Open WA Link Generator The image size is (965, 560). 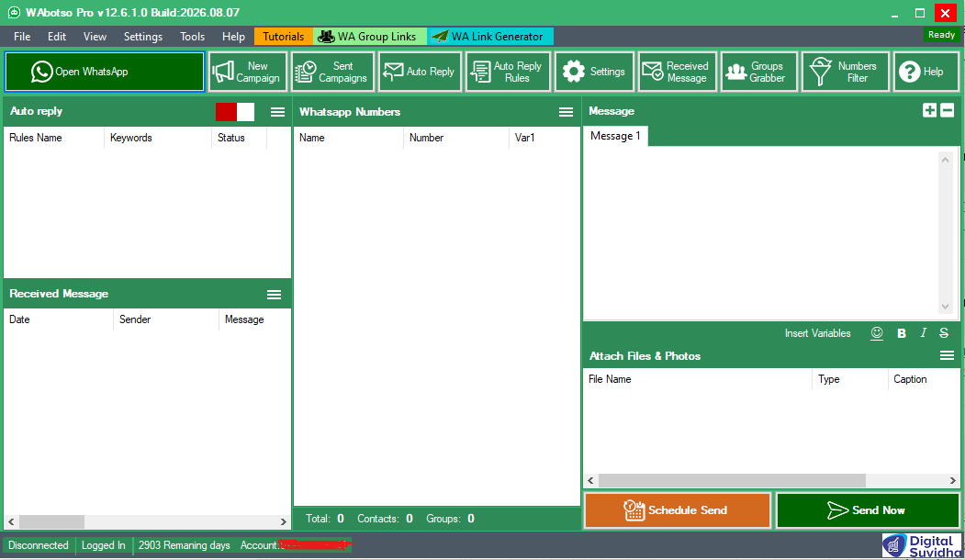(490, 37)
